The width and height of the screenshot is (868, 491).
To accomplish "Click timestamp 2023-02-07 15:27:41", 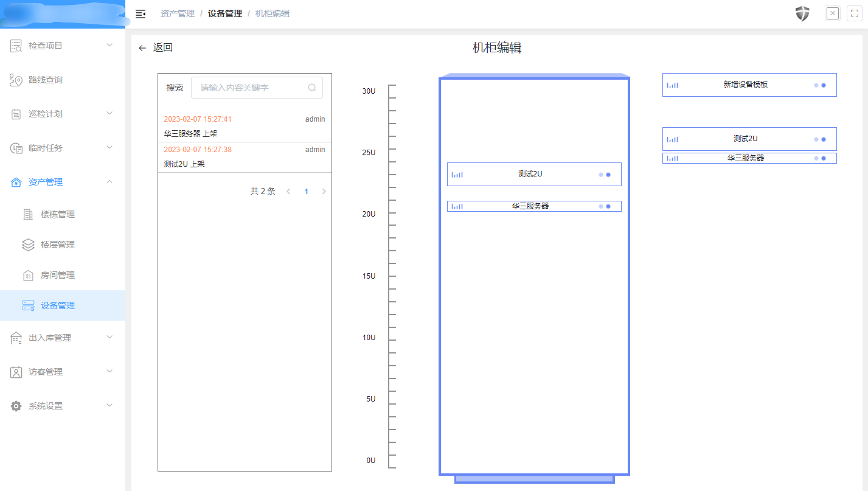I will (198, 119).
